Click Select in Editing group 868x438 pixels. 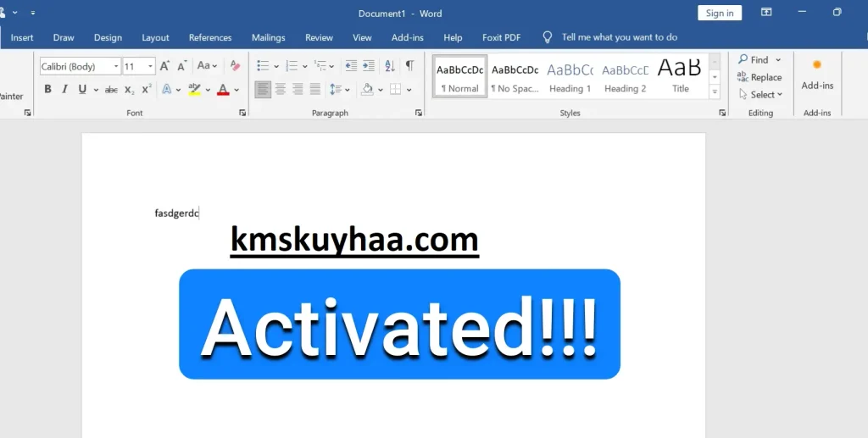click(761, 95)
